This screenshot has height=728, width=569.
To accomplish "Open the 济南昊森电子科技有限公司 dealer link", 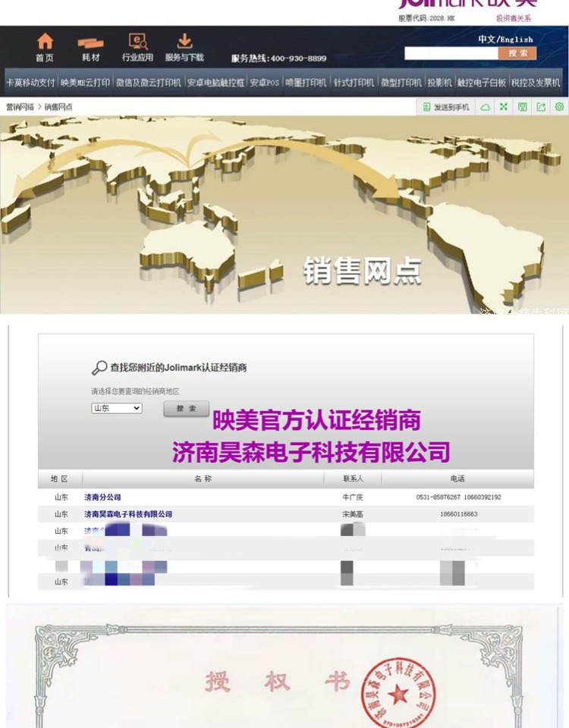I will (x=128, y=514).
